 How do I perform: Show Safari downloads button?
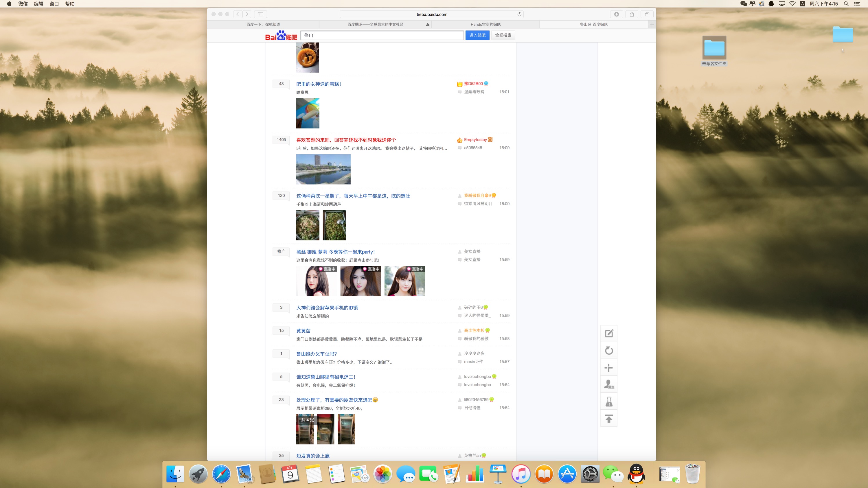click(616, 14)
